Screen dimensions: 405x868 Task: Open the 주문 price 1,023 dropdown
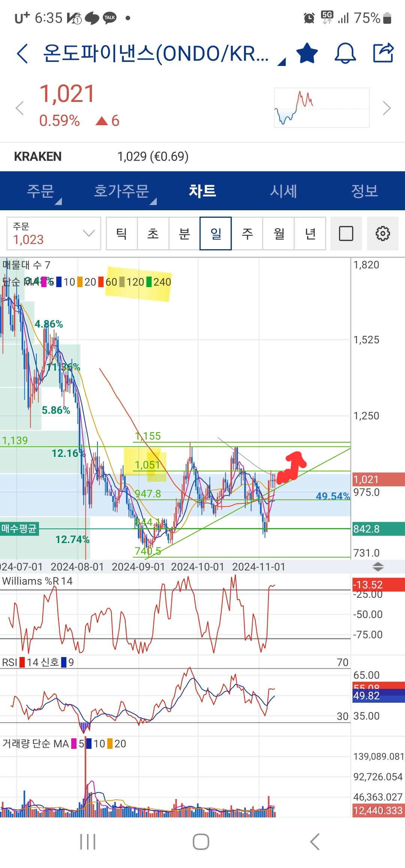(54, 233)
